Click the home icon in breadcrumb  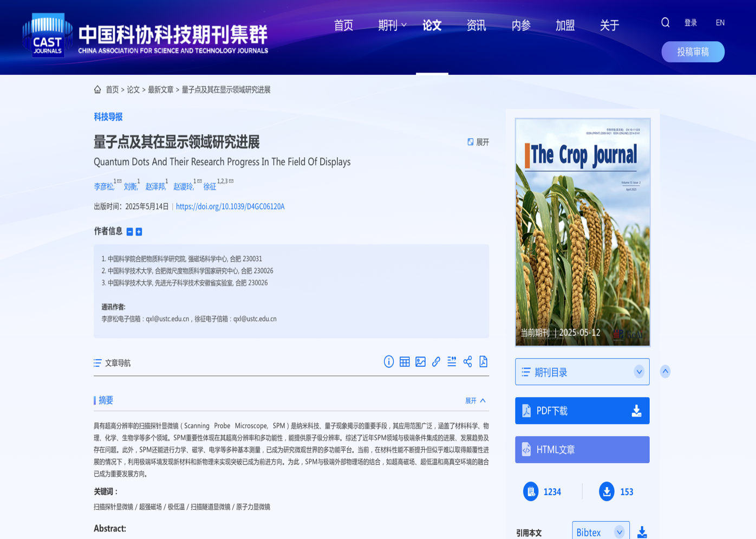point(97,89)
